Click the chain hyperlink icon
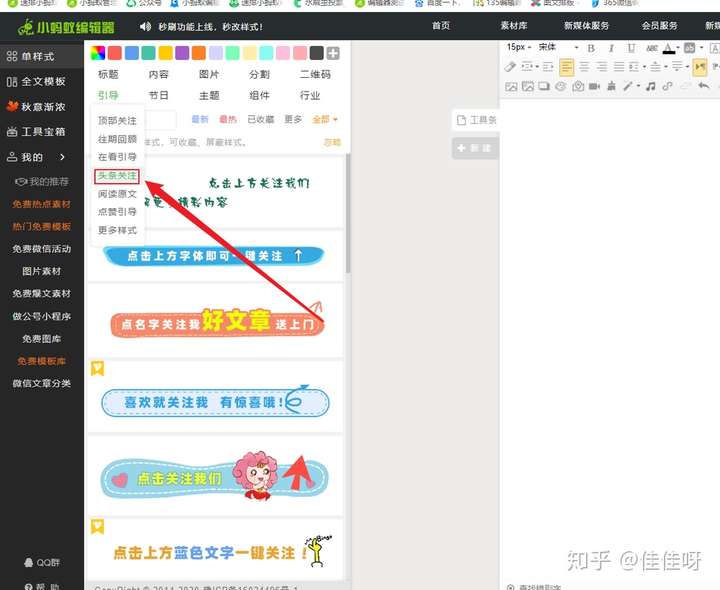The width and height of the screenshot is (720, 590). (x=667, y=86)
